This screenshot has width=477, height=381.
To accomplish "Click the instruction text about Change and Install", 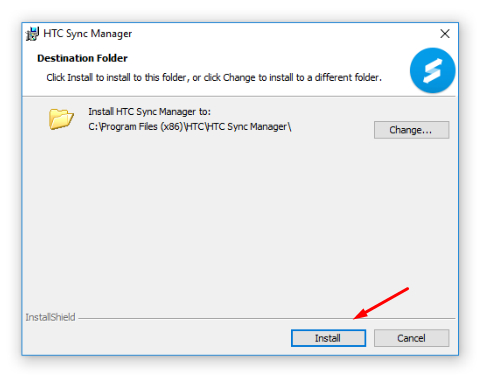I will click(x=214, y=78).
